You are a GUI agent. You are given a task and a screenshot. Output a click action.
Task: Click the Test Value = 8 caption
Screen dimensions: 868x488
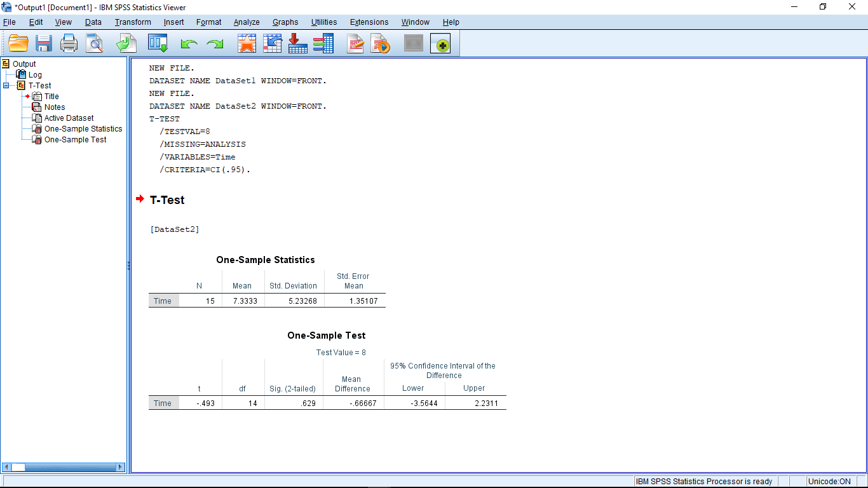pos(341,353)
